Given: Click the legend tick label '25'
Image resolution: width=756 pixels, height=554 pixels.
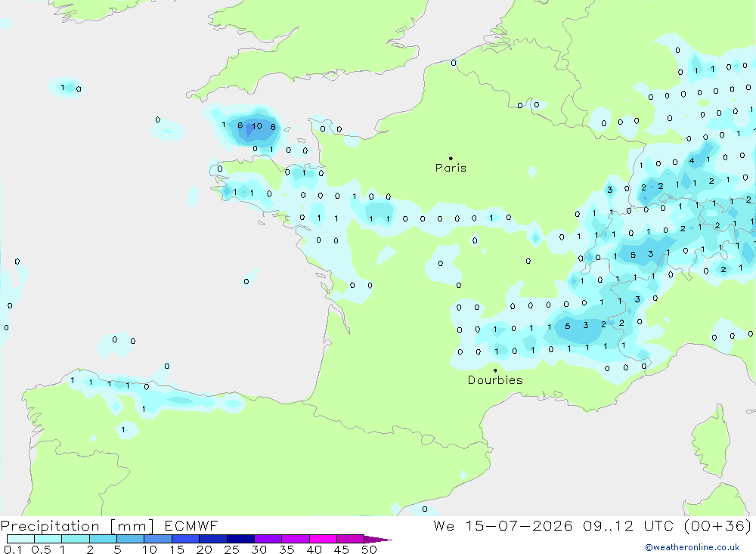Looking at the screenshot, I should [231, 549].
